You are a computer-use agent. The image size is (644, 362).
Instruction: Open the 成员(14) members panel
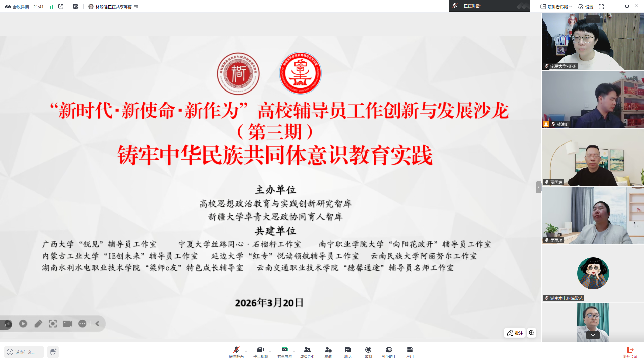tap(307, 352)
